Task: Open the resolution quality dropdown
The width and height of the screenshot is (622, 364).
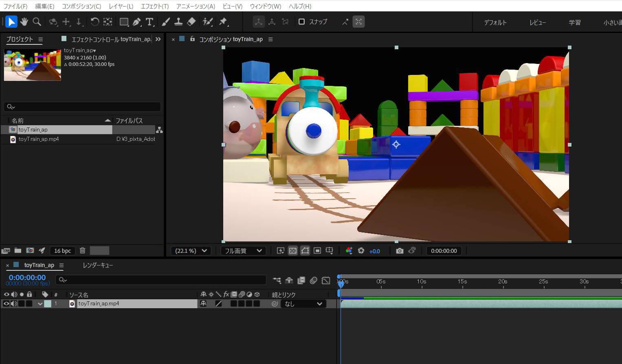Action: tap(243, 251)
